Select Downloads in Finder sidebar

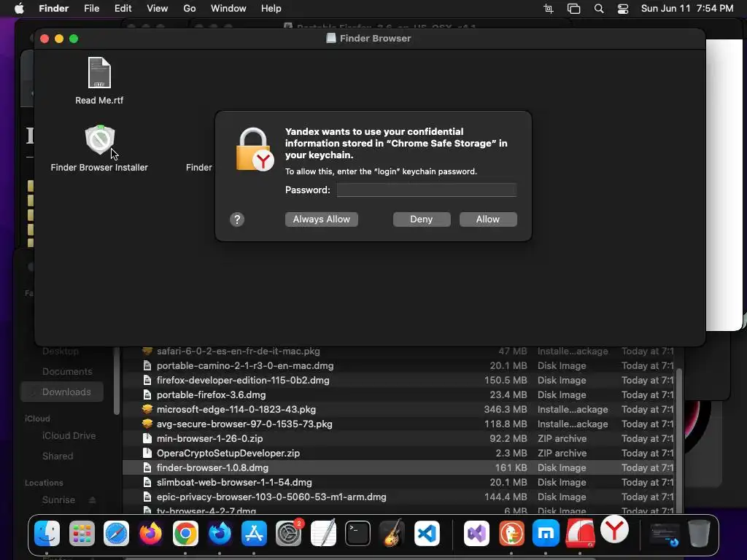coord(62,392)
